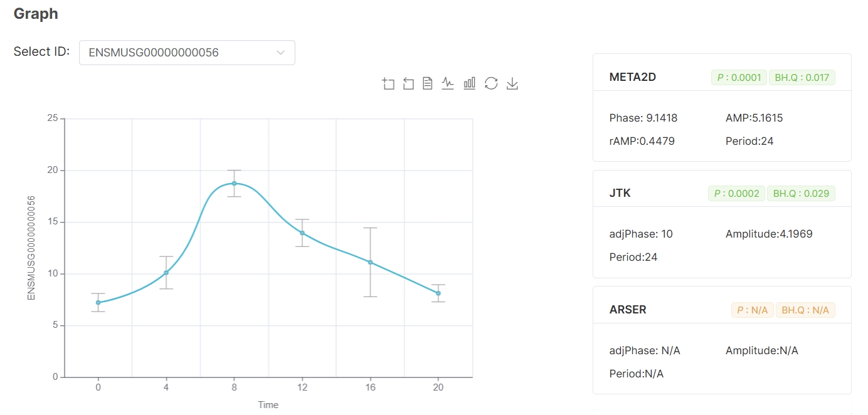Expand the Select ID dropdown arrow
The width and height of the screenshot is (868, 415).
280,53
